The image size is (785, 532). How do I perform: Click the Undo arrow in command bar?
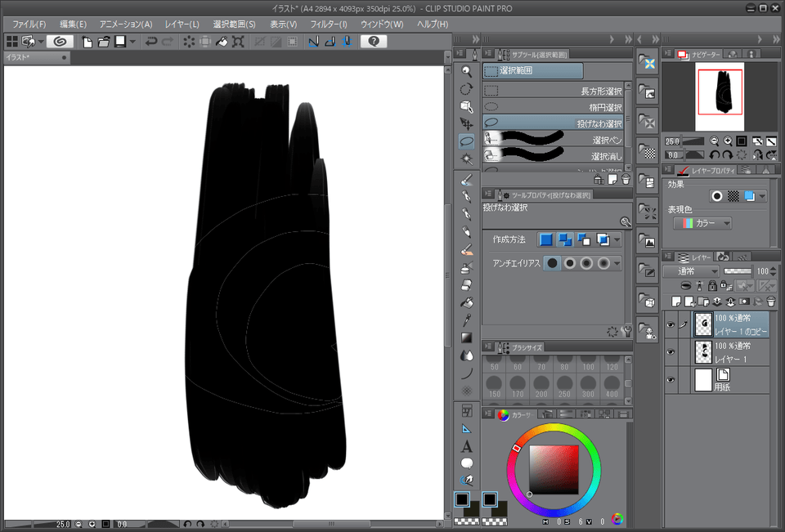point(151,42)
